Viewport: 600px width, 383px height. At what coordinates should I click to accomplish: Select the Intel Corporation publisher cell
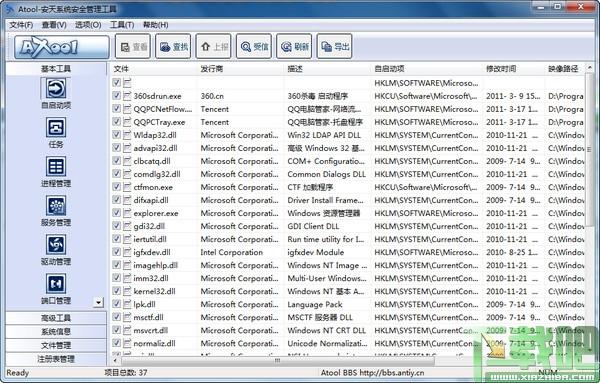232,252
